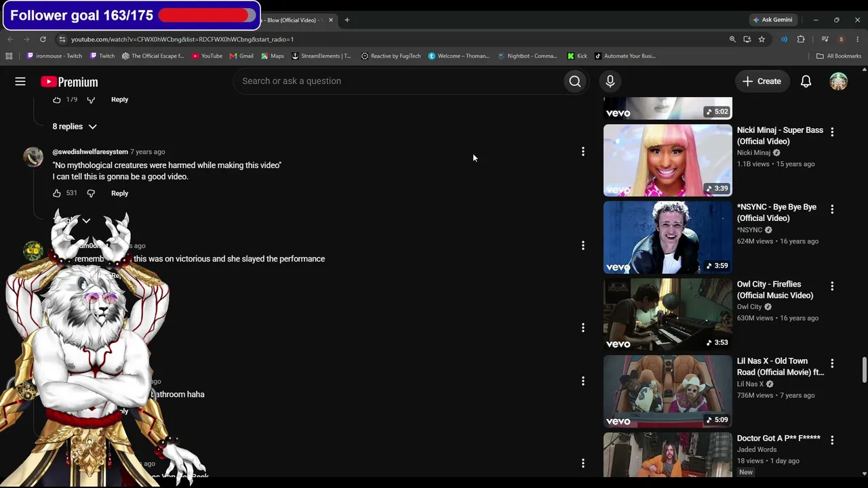This screenshot has height=488, width=868.
Task: Open browser zoom magnifier in address bar
Action: pyautogui.click(x=732, y=39)
